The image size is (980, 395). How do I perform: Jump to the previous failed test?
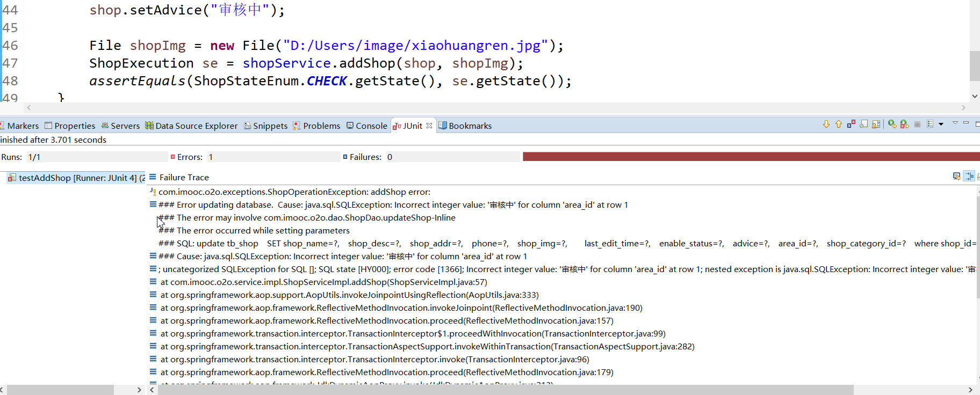click(x=839, y=125)
